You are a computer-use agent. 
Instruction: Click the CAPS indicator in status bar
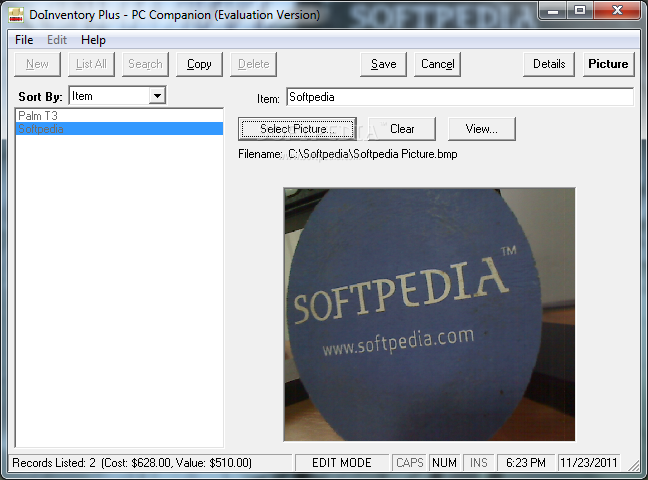pyautogui.click(x=410, y=463)
